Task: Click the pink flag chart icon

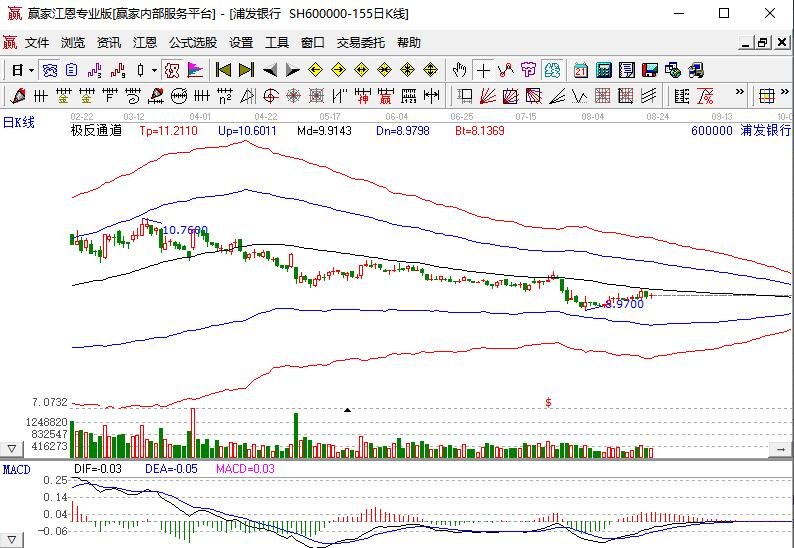Action: point(195,70)
